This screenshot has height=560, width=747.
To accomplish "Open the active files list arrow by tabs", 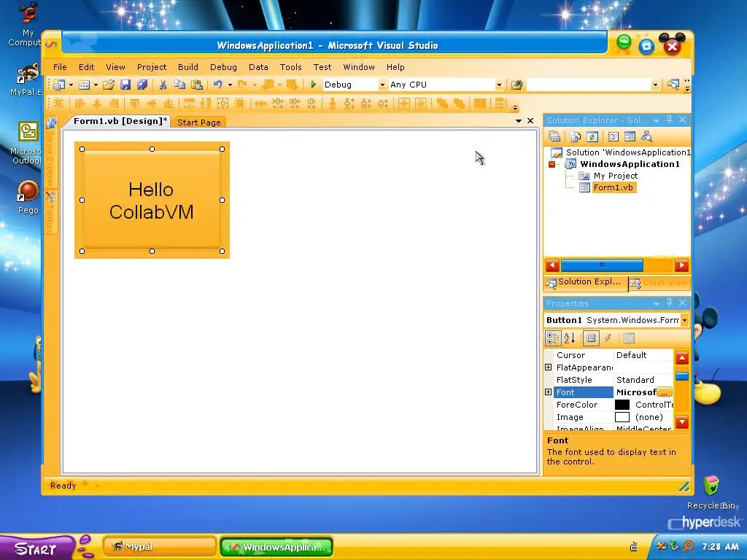I will click(519, 121).
